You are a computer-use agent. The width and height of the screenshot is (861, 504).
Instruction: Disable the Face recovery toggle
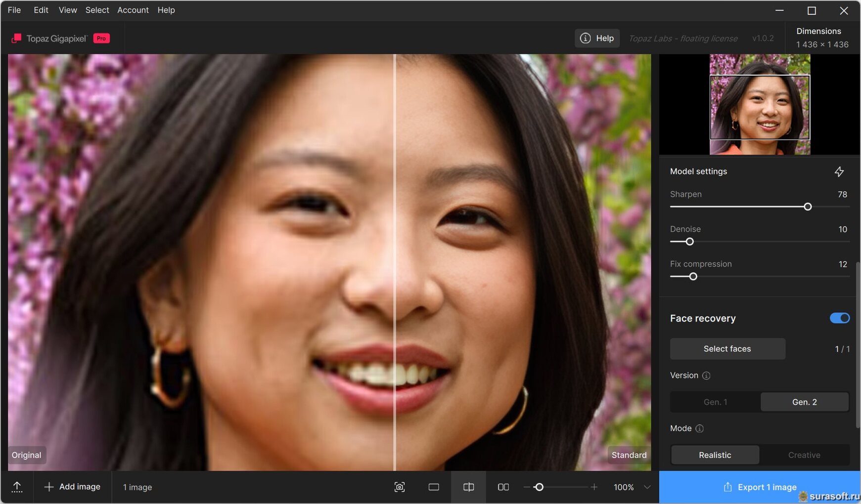[839, 318]
